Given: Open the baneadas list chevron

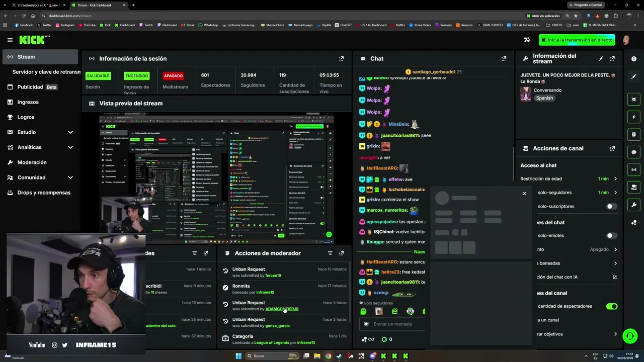Looking at the screenshot, I should [x=615, y=263].
